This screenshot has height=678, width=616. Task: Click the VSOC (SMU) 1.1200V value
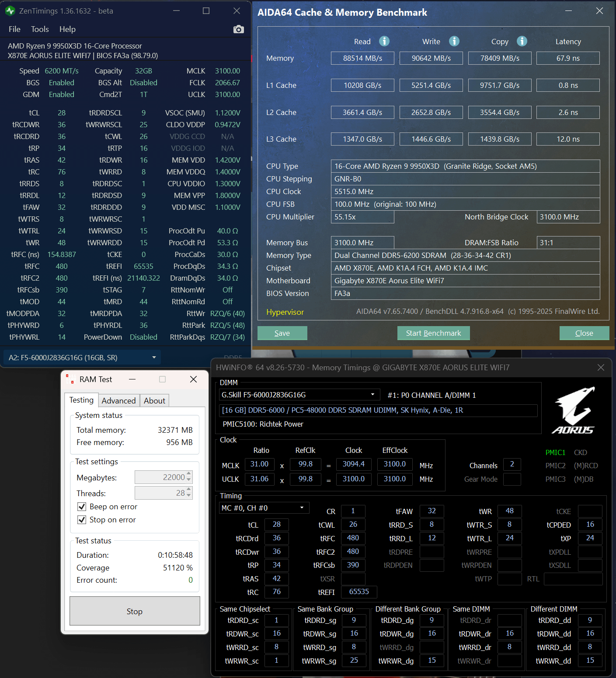point(227,113)
